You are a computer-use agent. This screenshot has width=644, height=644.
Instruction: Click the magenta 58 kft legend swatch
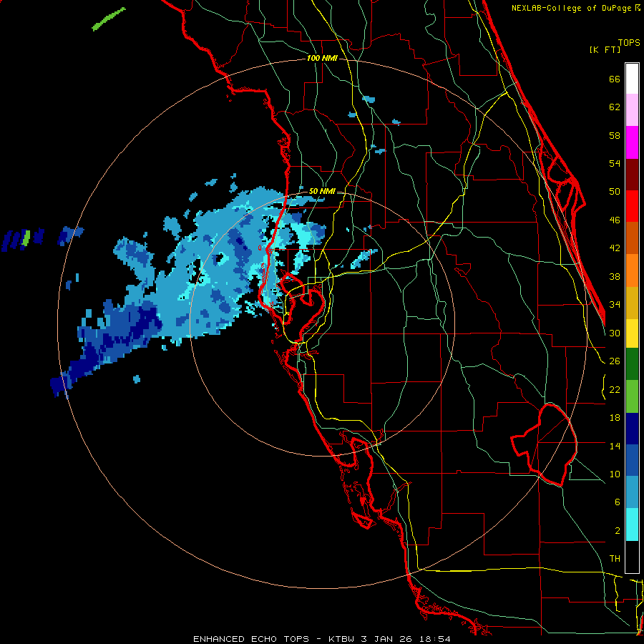pyautogui.click(x=632, y=142)
